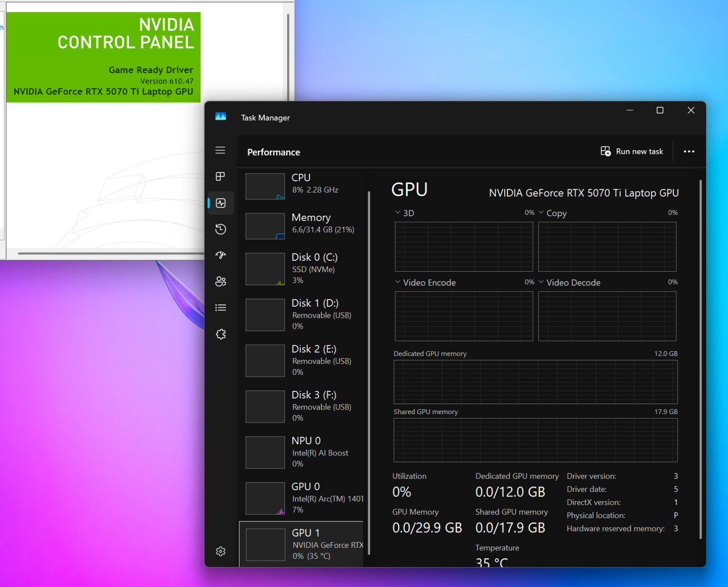Click the 'Physical location:' label
The height and width of the screenshot is (587, 728).
pyautogui.click(x=596, y=516)
